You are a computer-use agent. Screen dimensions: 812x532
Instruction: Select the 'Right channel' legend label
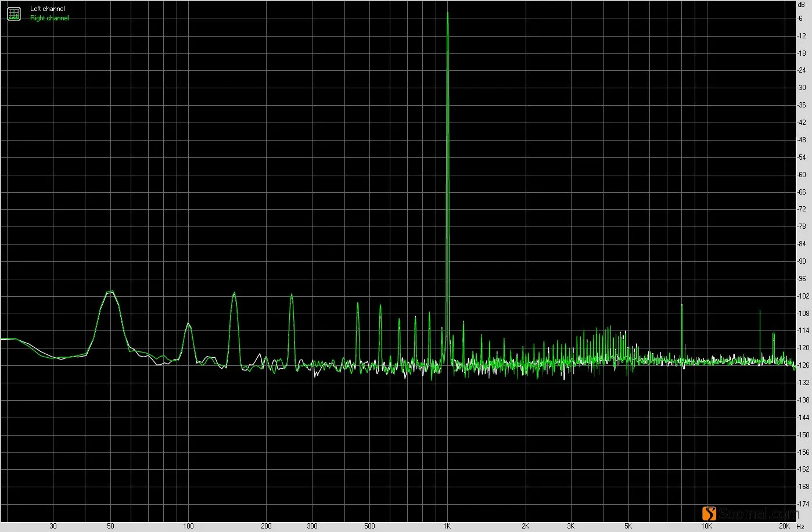(49, 18)
